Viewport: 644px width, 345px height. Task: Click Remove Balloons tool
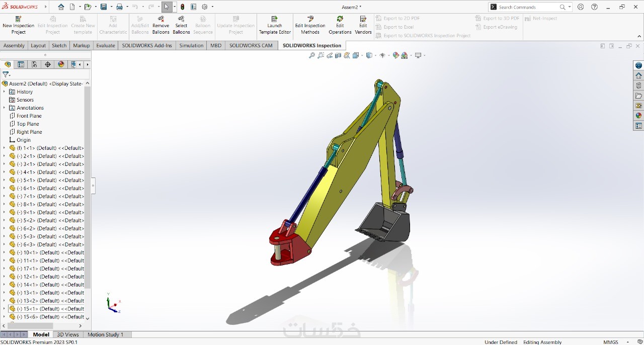point(160,25)
